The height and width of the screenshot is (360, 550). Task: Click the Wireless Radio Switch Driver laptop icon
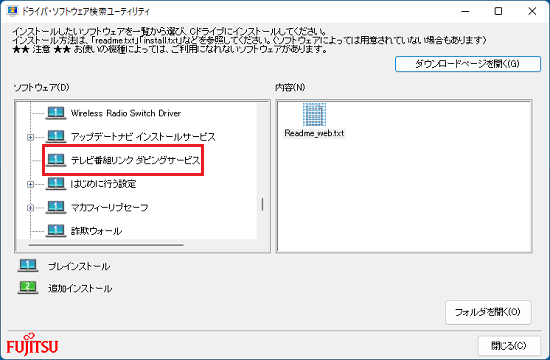[x=56, y=113]
